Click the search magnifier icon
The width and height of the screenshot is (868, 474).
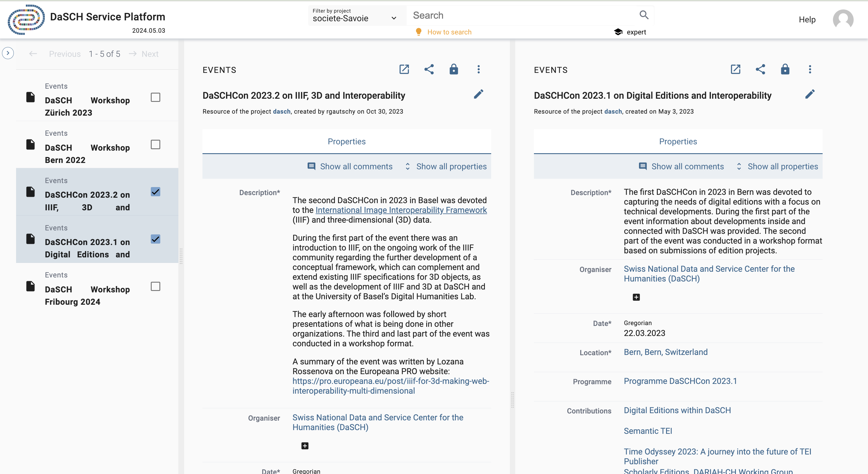coord(644,15)
